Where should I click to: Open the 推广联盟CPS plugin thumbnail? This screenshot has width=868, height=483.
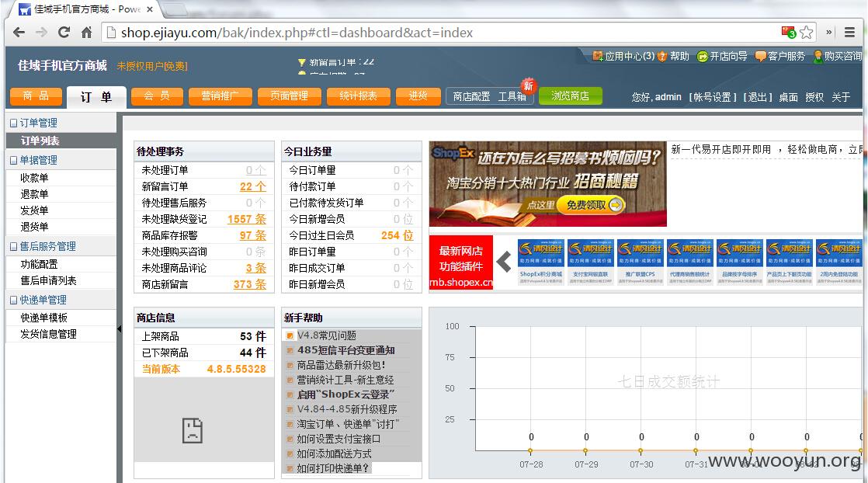[x=641, y=262]
